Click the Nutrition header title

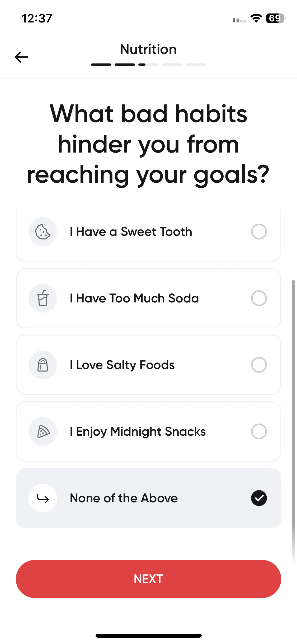click(x=148, y=49)
